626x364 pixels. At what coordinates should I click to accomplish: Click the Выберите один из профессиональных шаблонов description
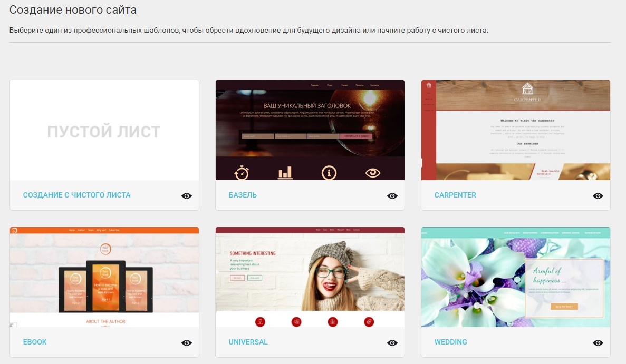pos(249,31)
